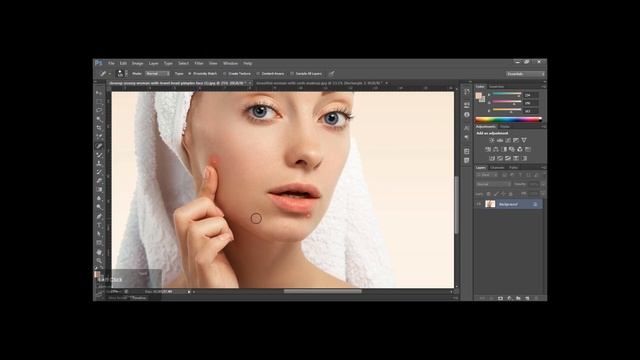Open the Essentials workspace dropdown
Screen dimensions: 640x360
tap(525, 74)
